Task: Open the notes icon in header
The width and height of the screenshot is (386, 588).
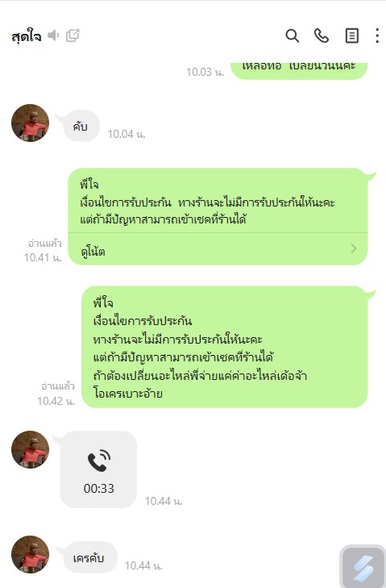Action: 351,36
